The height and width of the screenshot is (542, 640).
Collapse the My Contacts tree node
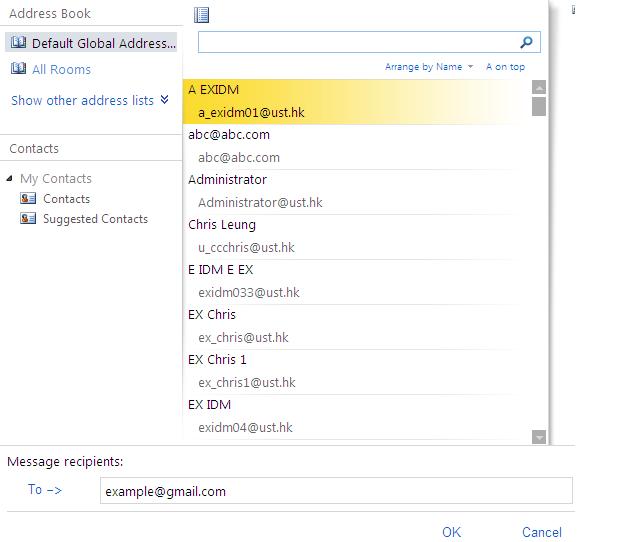pos(10,179)
